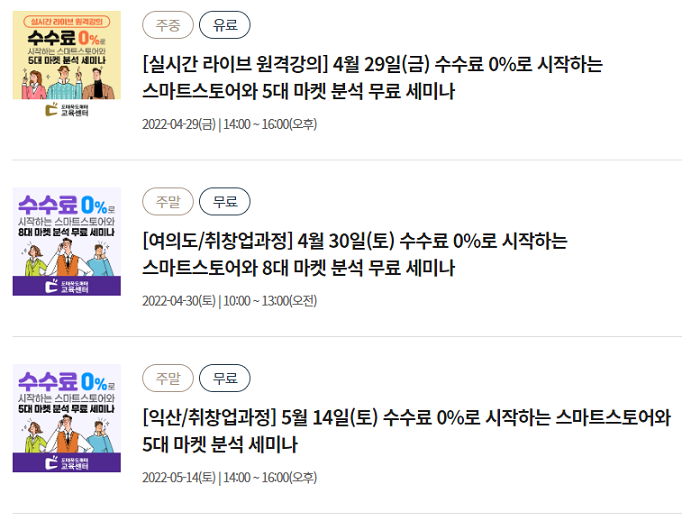Viewport: 682px width, 521px height.
Task: Click the 무료 tag on Iksan seminar
Action: pyautogui.click(x=225, y=378)
